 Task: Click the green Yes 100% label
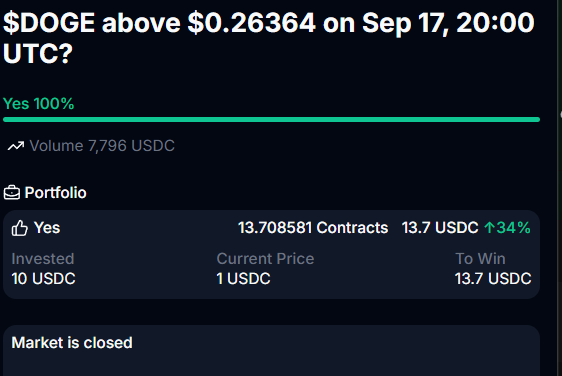[38, 104]
